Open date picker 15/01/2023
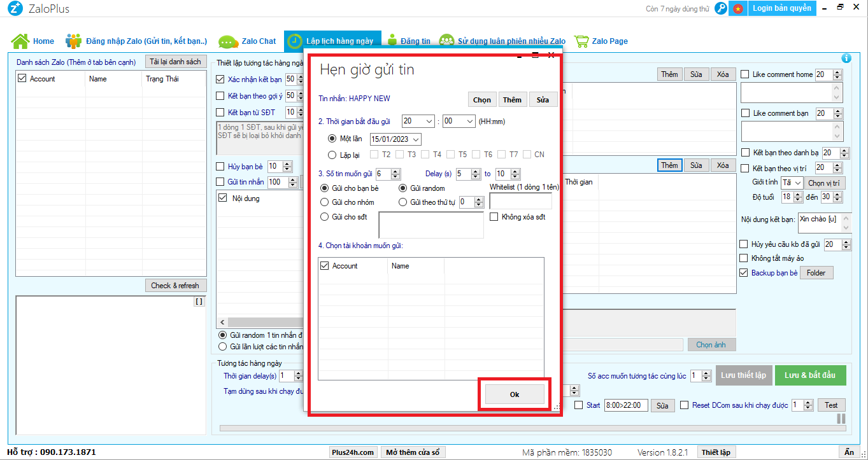The height and width of the screenshot is (460, 868). [x=395, y=139]
